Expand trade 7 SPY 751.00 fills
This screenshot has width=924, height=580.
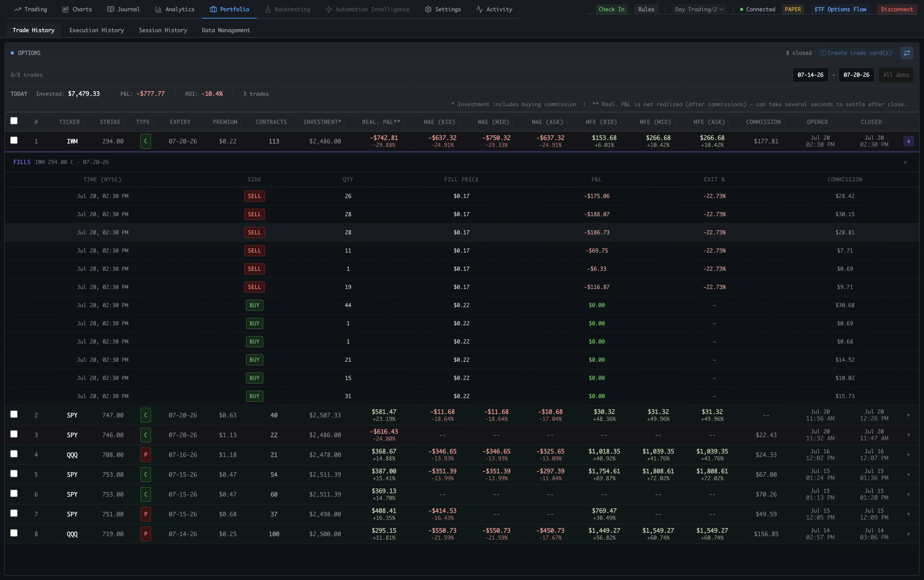pos(908,514)
